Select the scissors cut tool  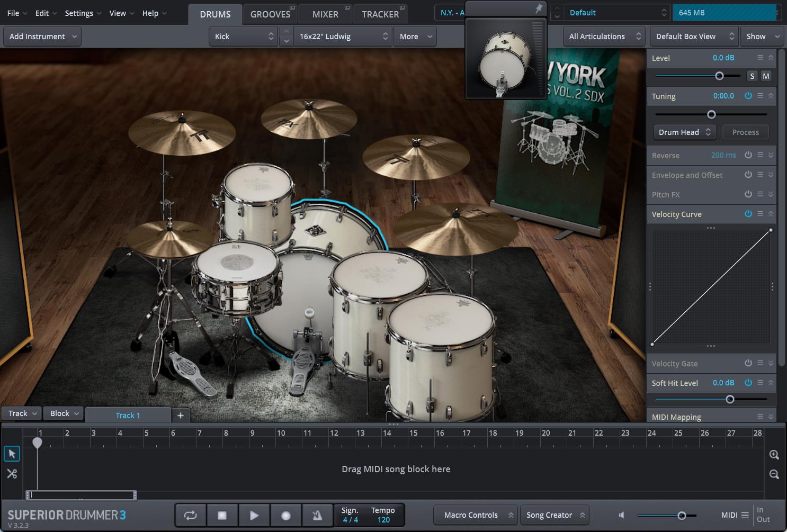point(12,474)
